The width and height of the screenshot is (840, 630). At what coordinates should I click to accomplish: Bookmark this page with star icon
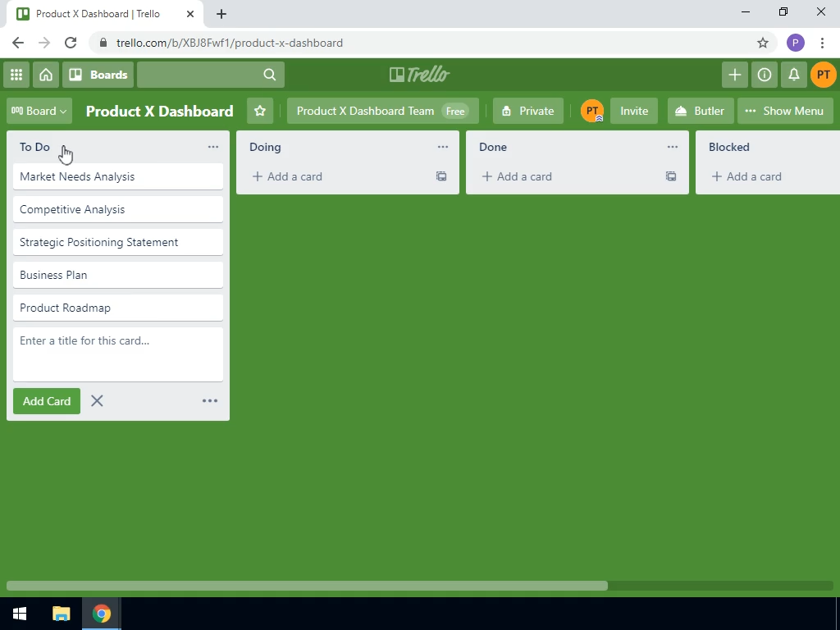[x=763, y=43]
